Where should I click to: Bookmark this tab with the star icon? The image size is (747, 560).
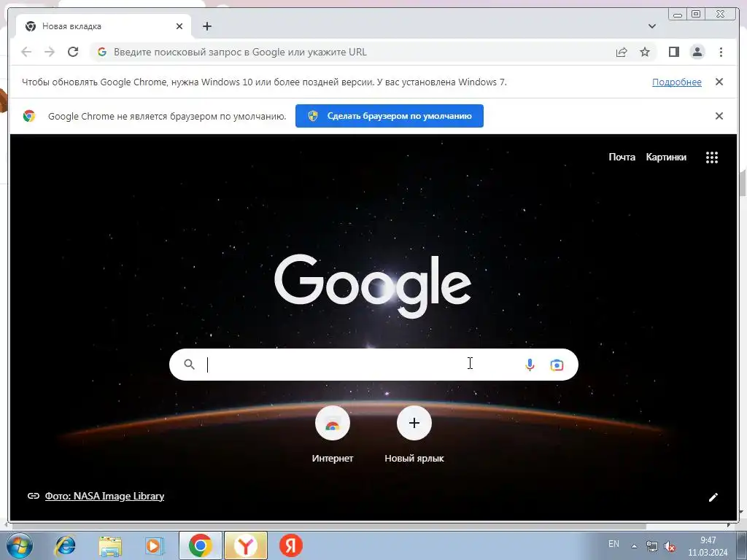pyautogui.click(x=645, y=52)
